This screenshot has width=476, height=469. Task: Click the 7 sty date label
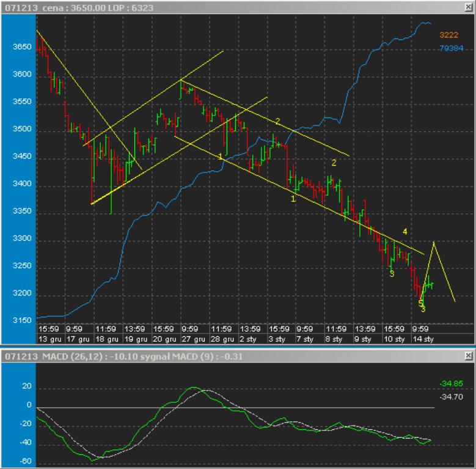point(306,339)
